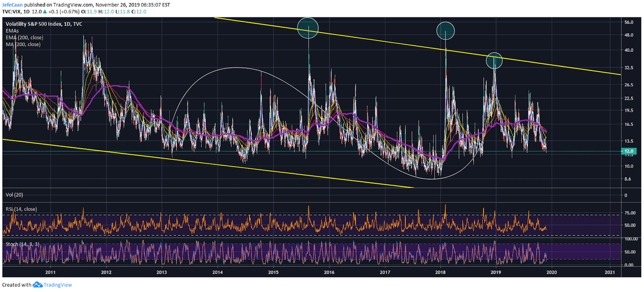Click the 2013 time axis label
Image resolution: width=644 pixels, height=292 pixels.
tap(162, 272)
